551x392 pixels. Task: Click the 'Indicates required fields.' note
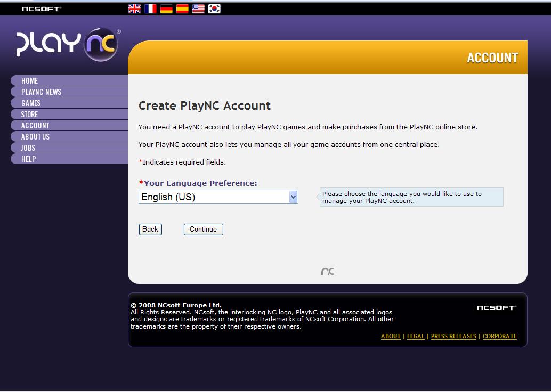pyautogui.click(x=182, y=162)
